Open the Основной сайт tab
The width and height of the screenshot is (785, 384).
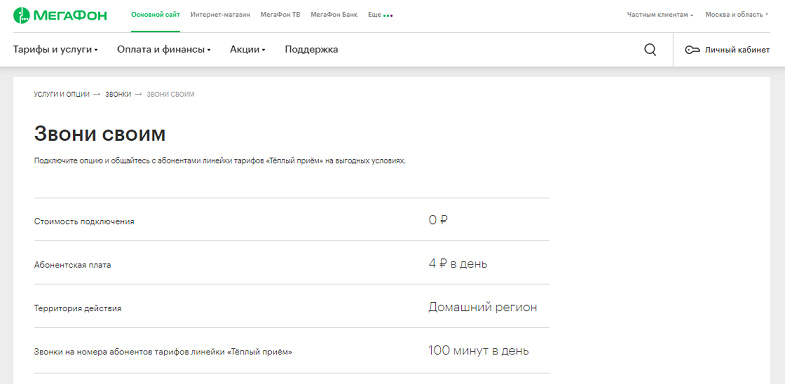[x=155, y=15]
